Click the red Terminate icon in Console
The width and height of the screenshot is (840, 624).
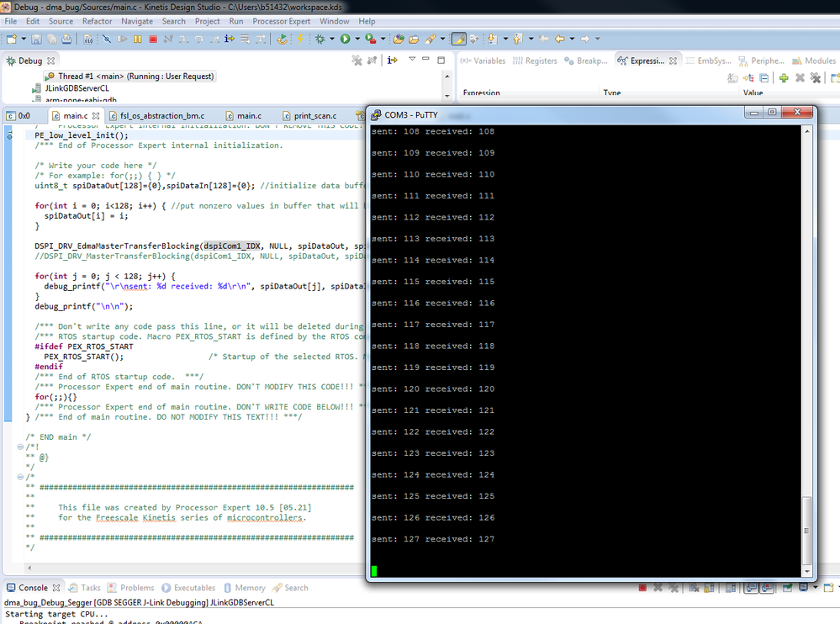tap(642, 588)
